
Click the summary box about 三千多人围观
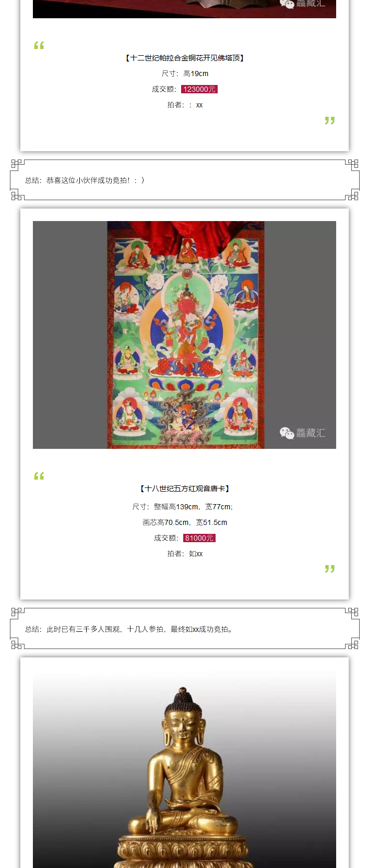coord(185,629)
